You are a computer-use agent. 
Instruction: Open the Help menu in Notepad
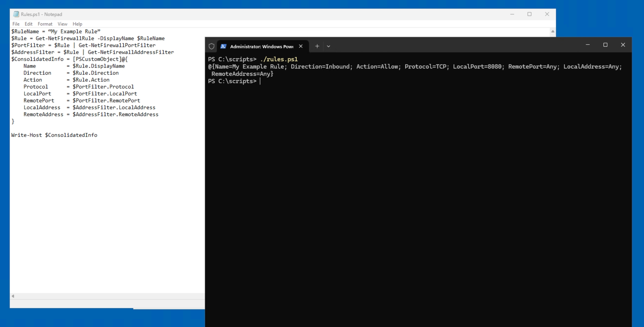tap(77, 24)
